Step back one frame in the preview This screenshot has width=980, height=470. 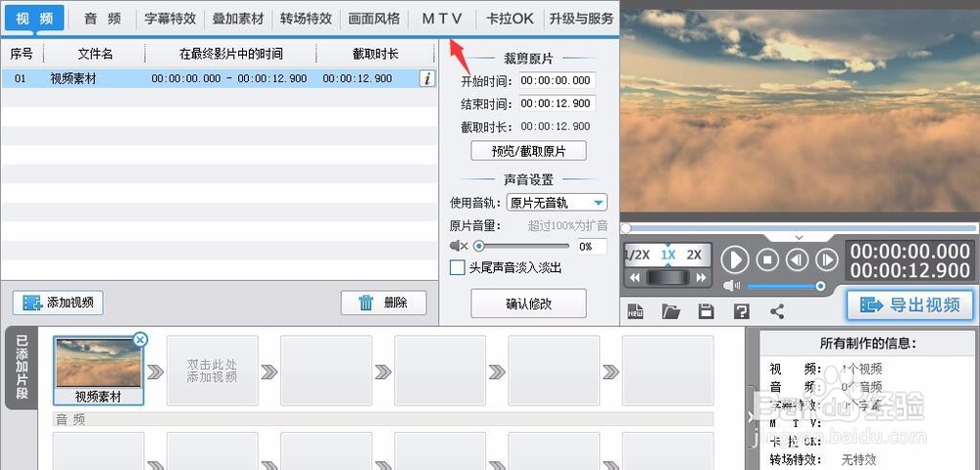tap(797, 259)
